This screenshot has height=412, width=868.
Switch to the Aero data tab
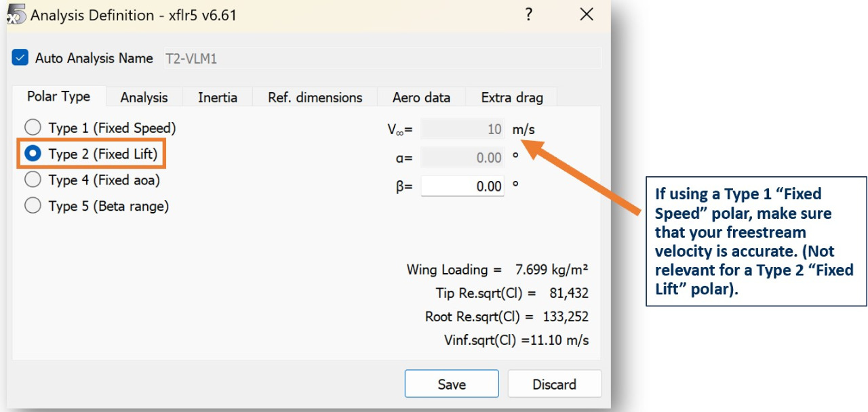pyautogui.click(x=421, y=98)
